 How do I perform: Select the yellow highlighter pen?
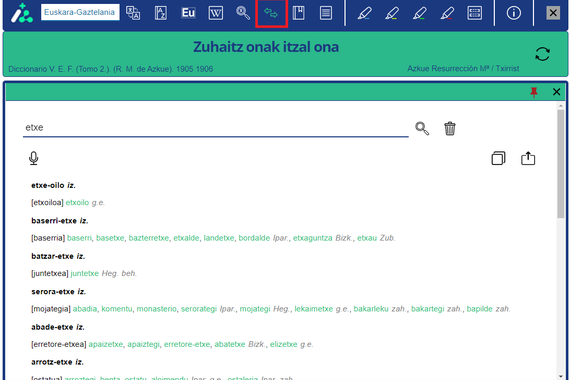392,13
